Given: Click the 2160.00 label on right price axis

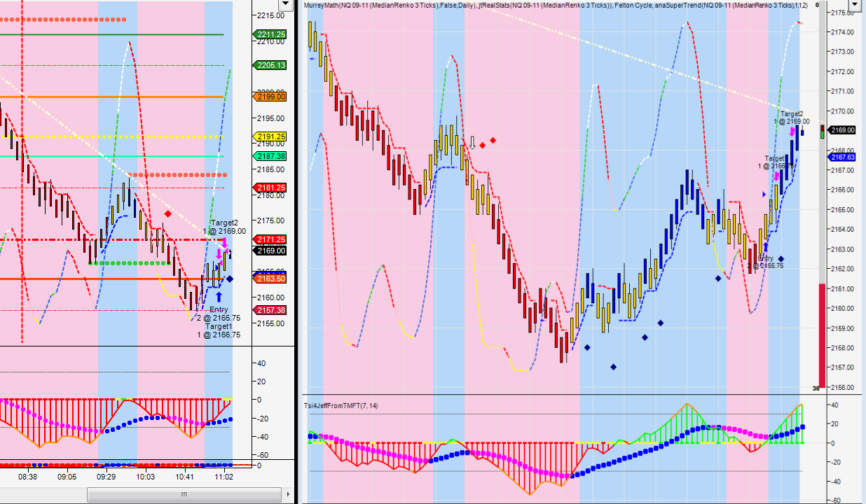Looking at the screenshot, I should tap(841, 309).
